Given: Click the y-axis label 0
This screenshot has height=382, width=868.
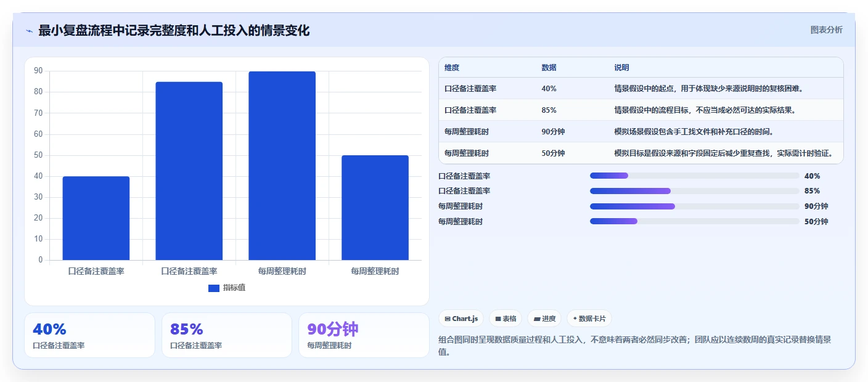Looking at the screenshot, I should [x=41, y=260].
